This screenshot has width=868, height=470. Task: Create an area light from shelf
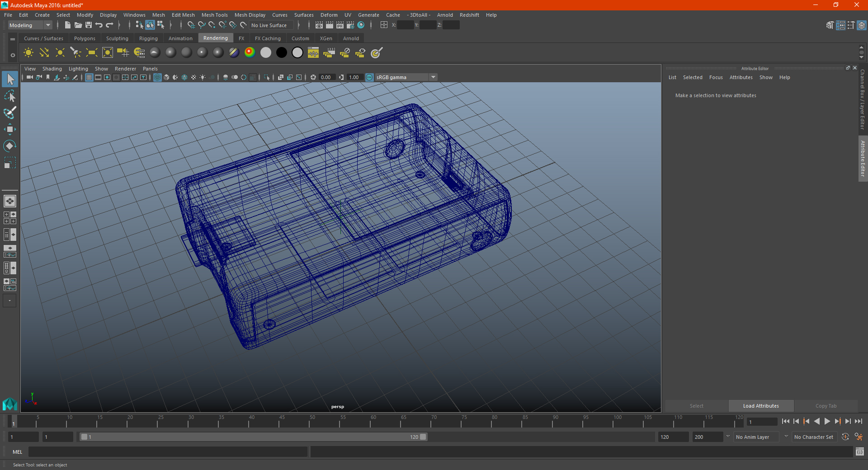(92, 53)
